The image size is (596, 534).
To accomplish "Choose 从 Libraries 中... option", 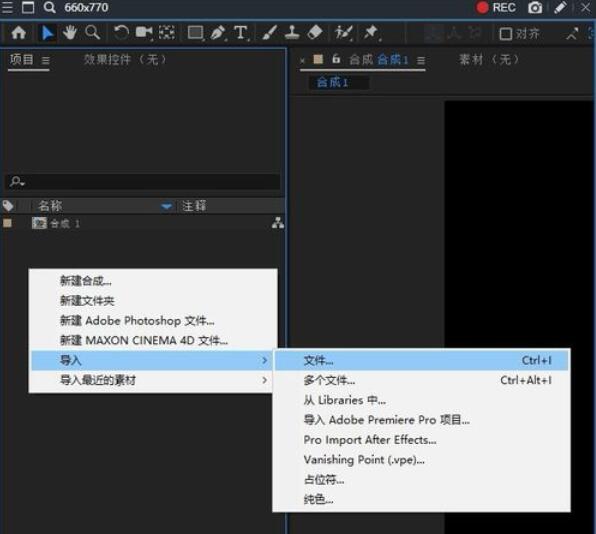I will pyautogui.click(x=422, y=400).
